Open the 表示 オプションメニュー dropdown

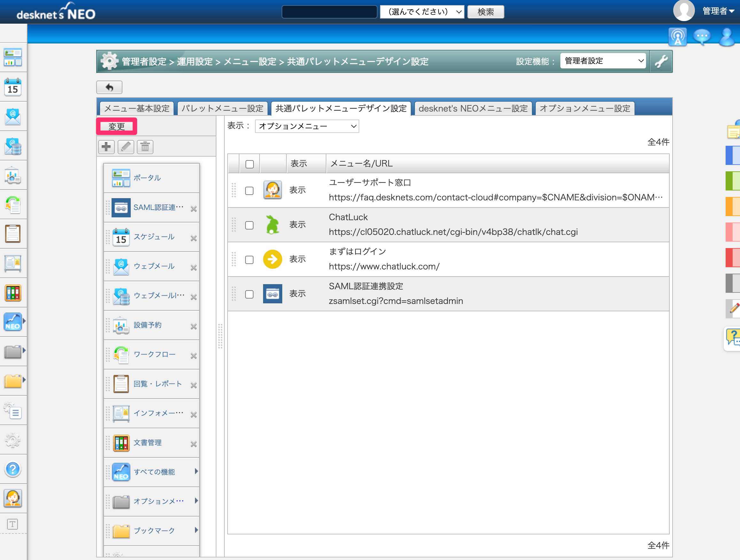click(307, 126)
